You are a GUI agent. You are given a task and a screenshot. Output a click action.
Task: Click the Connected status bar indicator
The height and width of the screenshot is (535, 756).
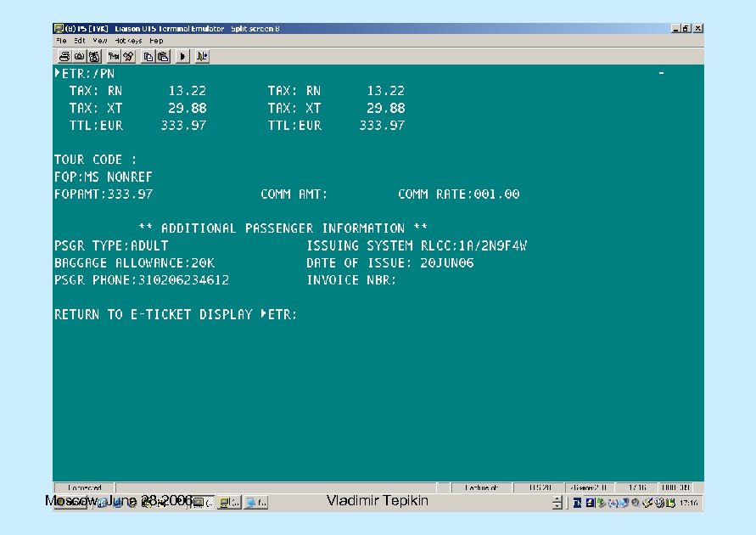84,487
